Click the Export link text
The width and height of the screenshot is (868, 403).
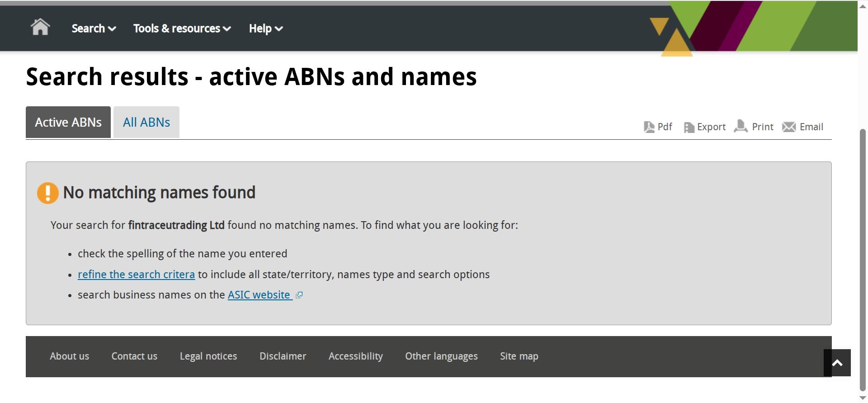click(711, 127)
